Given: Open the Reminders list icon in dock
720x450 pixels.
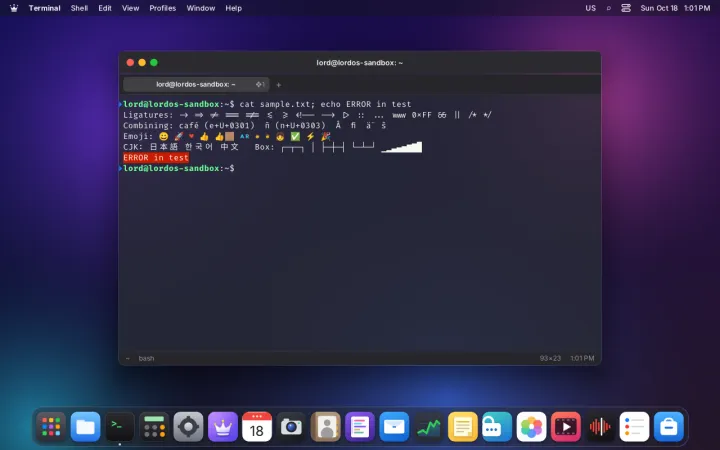Looking at the screenshot, I should [x=634, y=427].
